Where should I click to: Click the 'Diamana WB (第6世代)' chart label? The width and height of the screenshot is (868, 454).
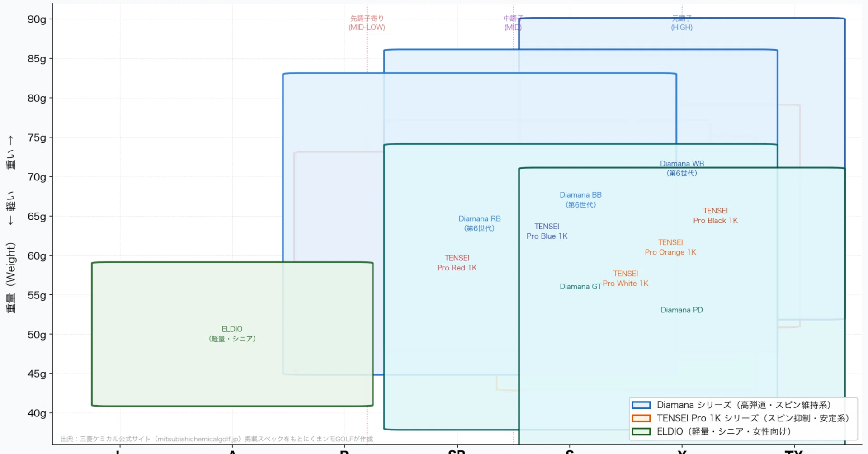[x=682, y=168]
